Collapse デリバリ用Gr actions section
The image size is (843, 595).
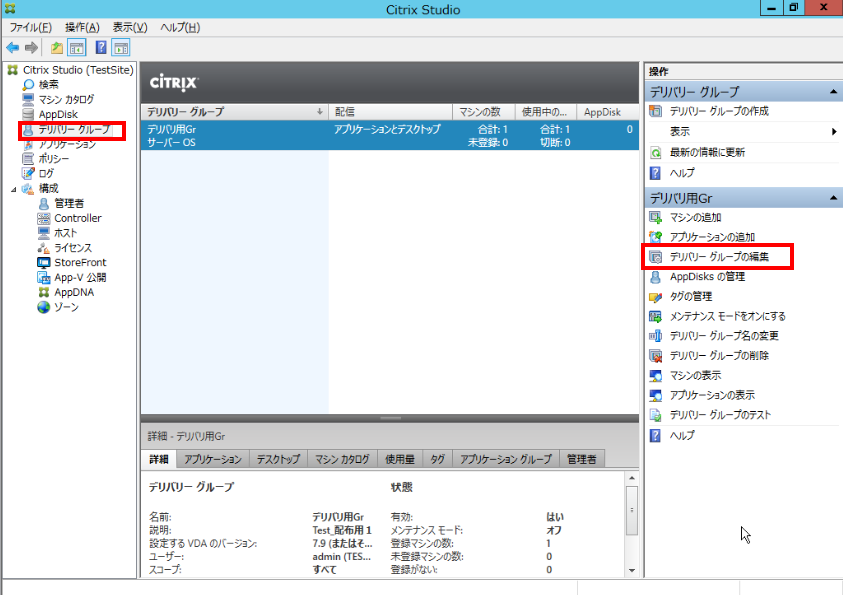click(833, 198)
